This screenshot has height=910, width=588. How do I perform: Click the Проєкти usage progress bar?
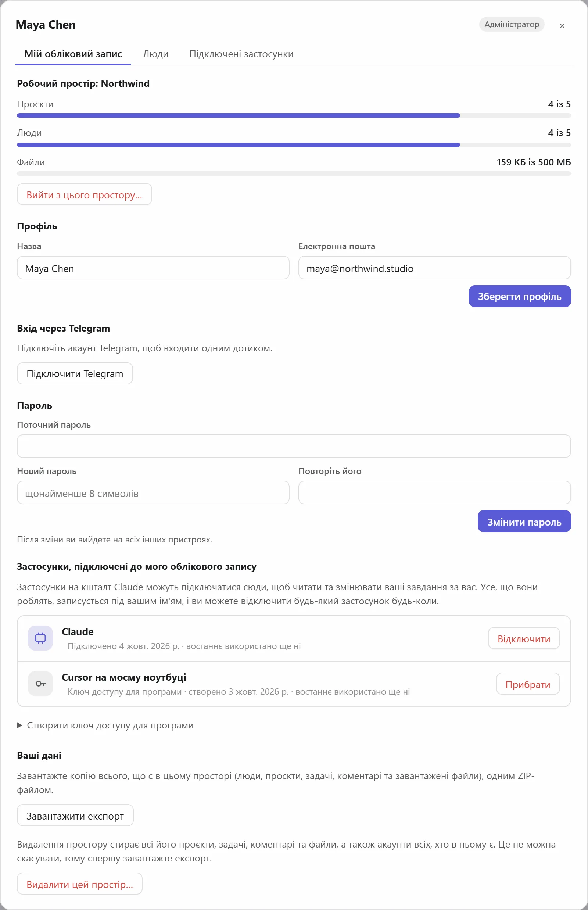(294, 115)
